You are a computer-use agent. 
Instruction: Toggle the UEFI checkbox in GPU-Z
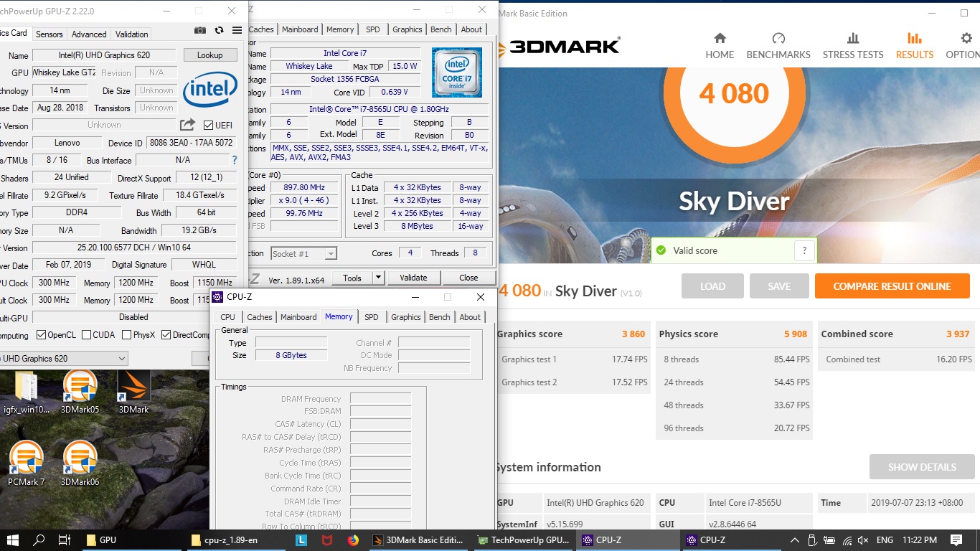[x=209, y=125]
